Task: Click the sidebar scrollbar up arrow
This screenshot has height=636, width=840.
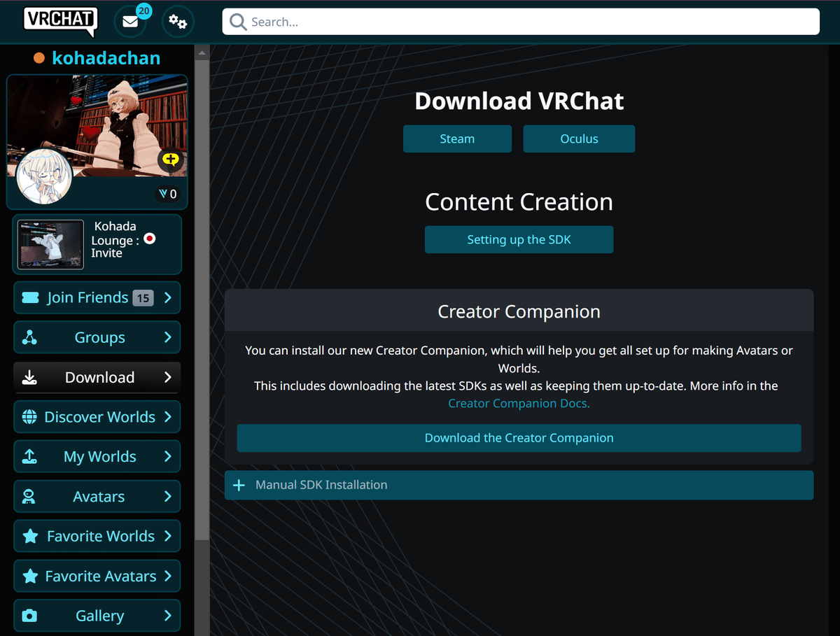Action: [202, 53]
